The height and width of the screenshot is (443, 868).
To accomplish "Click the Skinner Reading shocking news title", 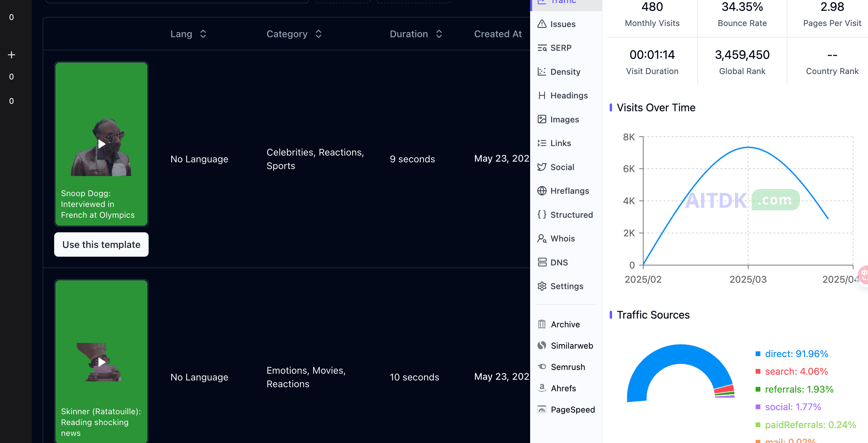I will pyautogui.click(x=101, y=422).
